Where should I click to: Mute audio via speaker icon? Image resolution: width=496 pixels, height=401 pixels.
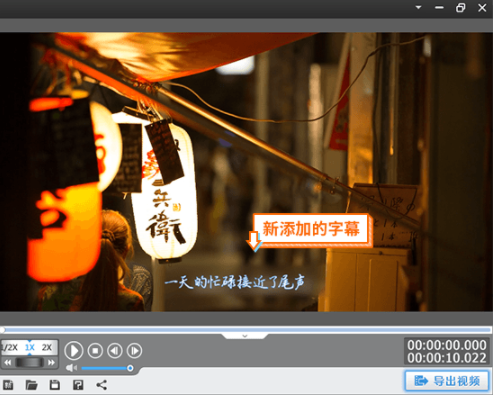point(71,368)
